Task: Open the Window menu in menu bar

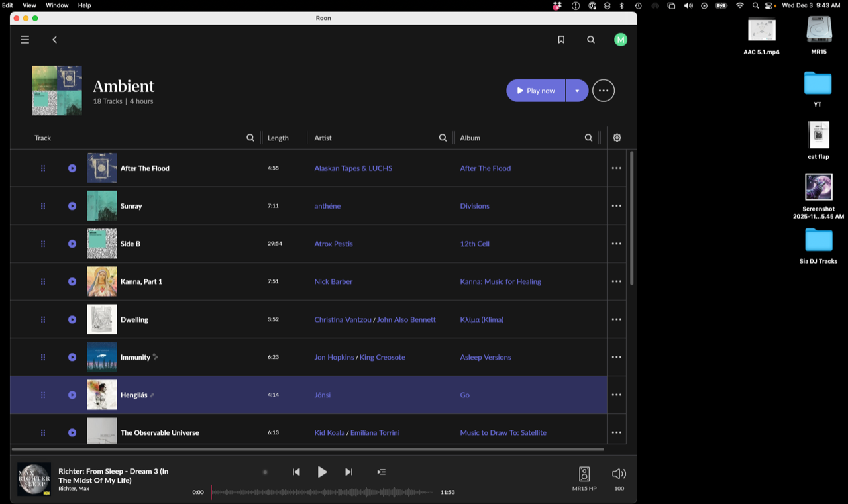Action: click(57, 5)
